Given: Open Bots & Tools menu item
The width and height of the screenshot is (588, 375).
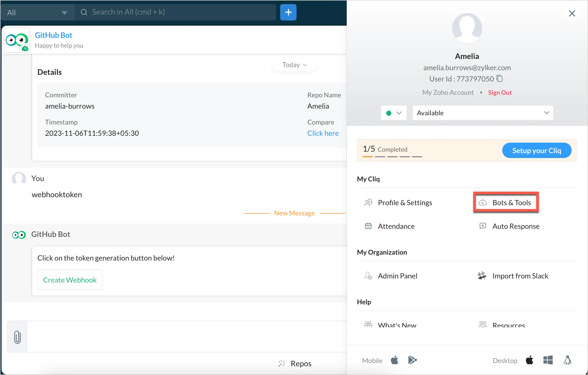Looking at the screenshot, I should (506, 202).
